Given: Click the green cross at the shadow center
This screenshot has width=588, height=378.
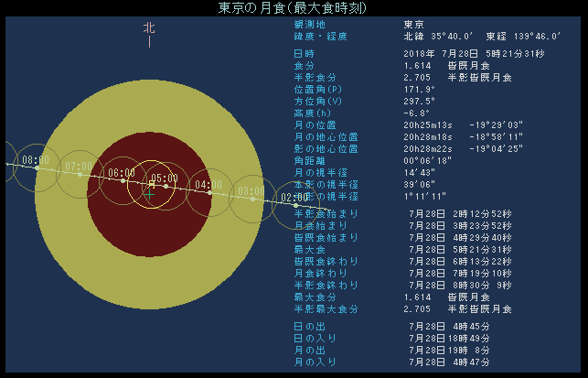Looking at the screenshot, I should [x=149, y=194].
